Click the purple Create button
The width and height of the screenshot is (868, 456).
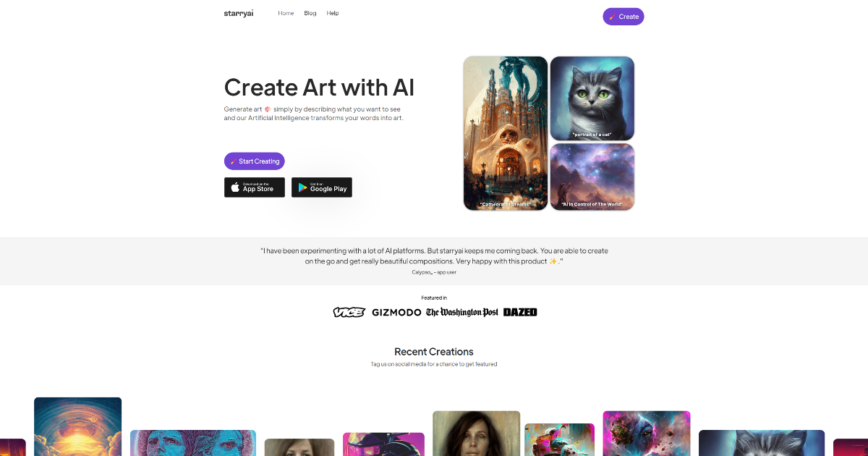pyautogui.click(x=624, y=17)
